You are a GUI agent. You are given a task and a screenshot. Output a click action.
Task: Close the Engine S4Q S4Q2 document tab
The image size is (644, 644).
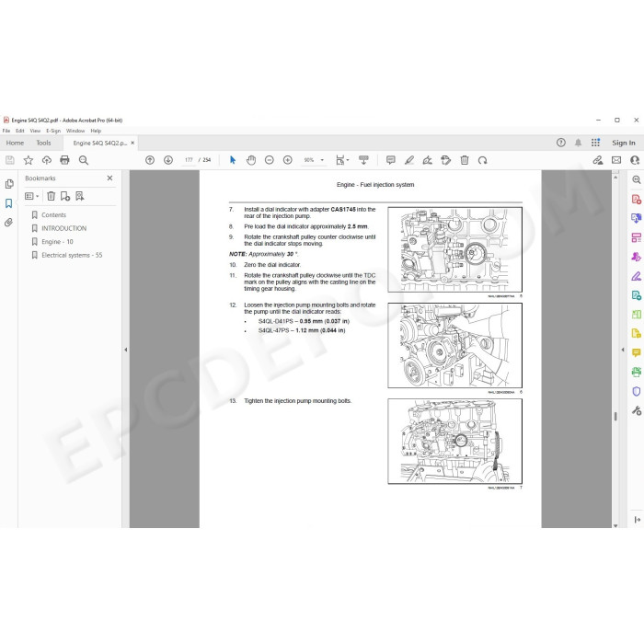132,143
